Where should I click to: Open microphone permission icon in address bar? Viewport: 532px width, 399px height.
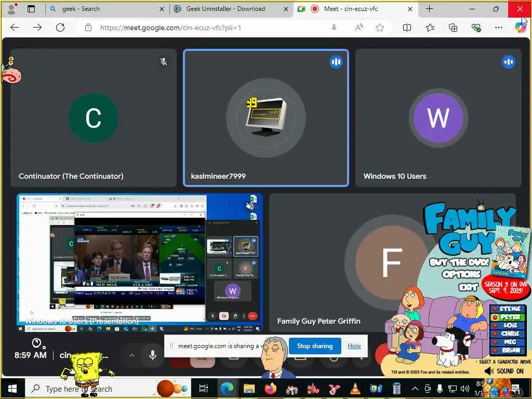334,28
